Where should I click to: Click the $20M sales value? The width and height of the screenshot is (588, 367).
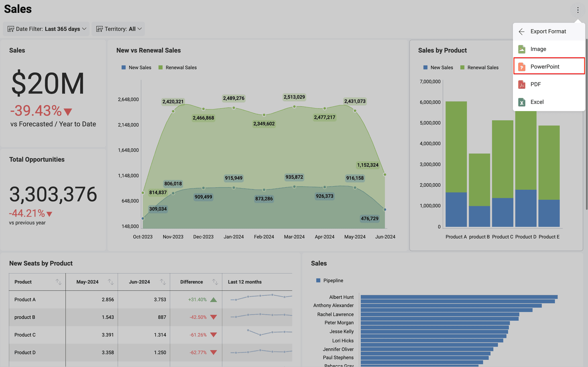[48, 83]
